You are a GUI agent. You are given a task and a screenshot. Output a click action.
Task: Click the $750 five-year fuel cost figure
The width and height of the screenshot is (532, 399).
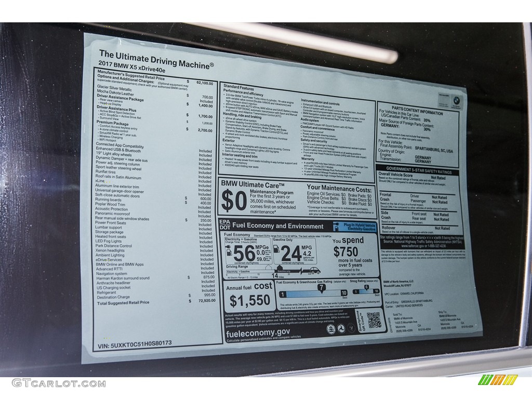click(345, 251)
